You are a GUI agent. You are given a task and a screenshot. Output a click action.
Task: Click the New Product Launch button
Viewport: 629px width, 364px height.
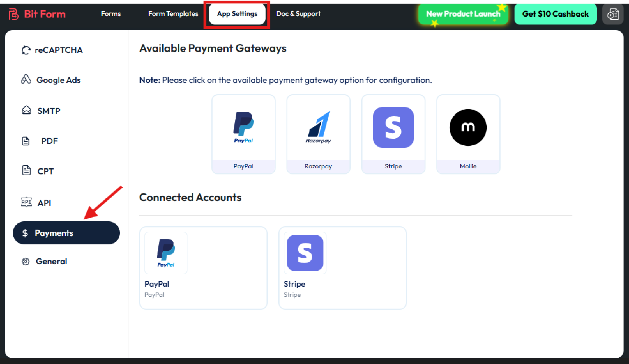click(x=463, y=14)
